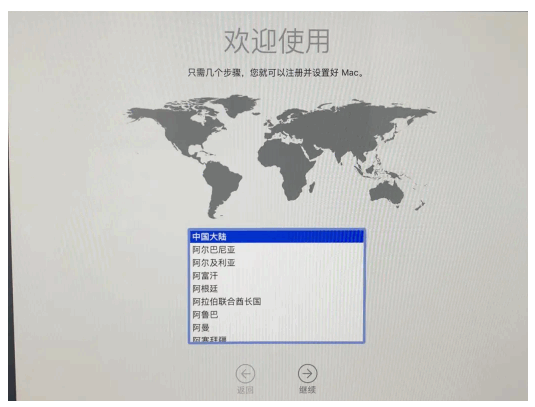Select 阿鲁巴 in the list
The height and width of the screenshot is (407, 535).
(276, 315)
